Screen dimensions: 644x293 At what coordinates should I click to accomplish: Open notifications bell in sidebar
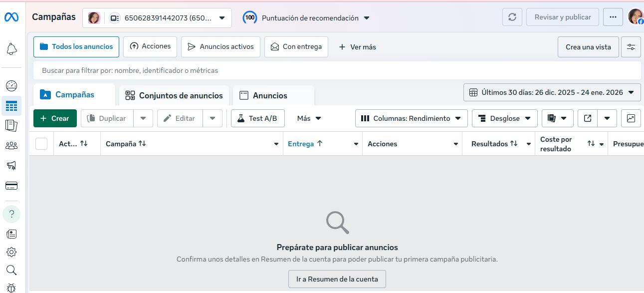tap(11, 49)
